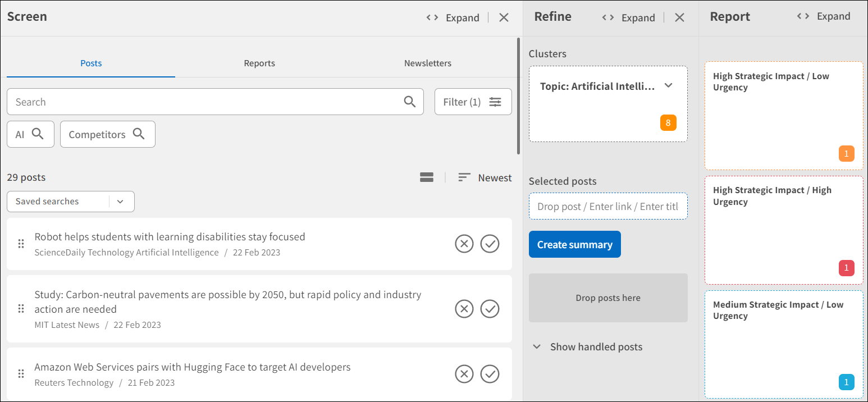
Task: Open the Filter (1) options
Action: coord(473,102)
